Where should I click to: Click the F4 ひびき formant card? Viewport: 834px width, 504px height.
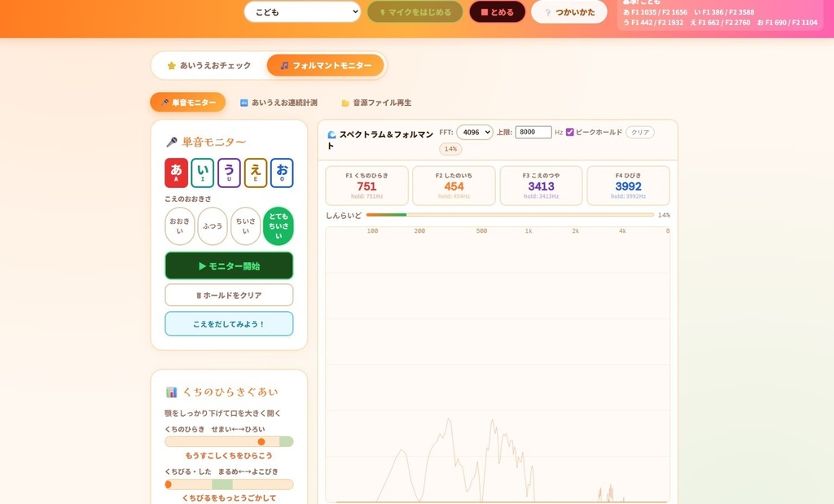click(627, 186)
